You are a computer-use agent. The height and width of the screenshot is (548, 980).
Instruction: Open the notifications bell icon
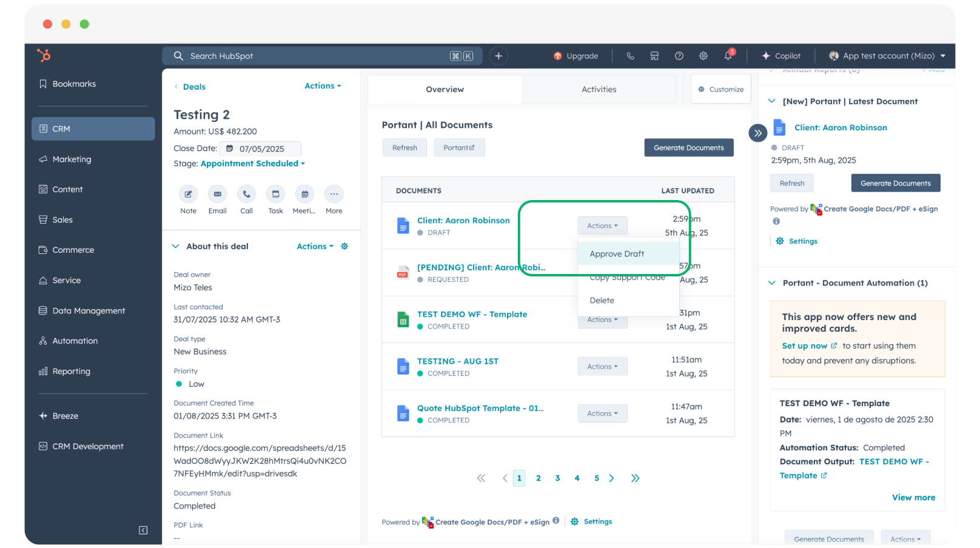pyautogui.click(x=728, y=56)
